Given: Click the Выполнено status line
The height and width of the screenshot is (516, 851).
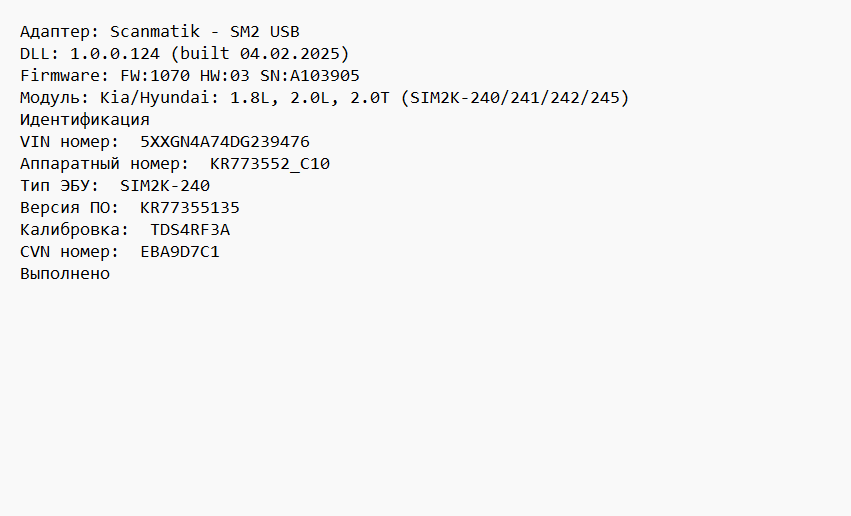Looking at the screenshot, I should [x=65, y=273].
